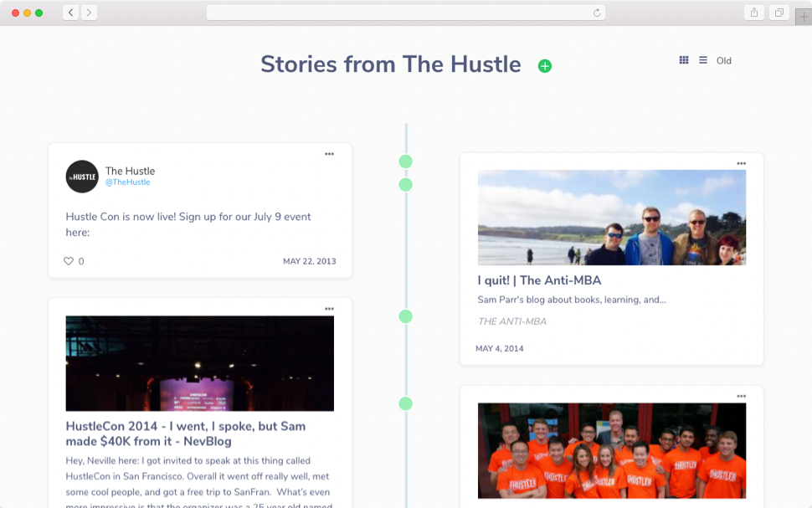812x508 pixels.
Task: Click the 'THE ANTI-MBA' source label
Action: (511, 321)
